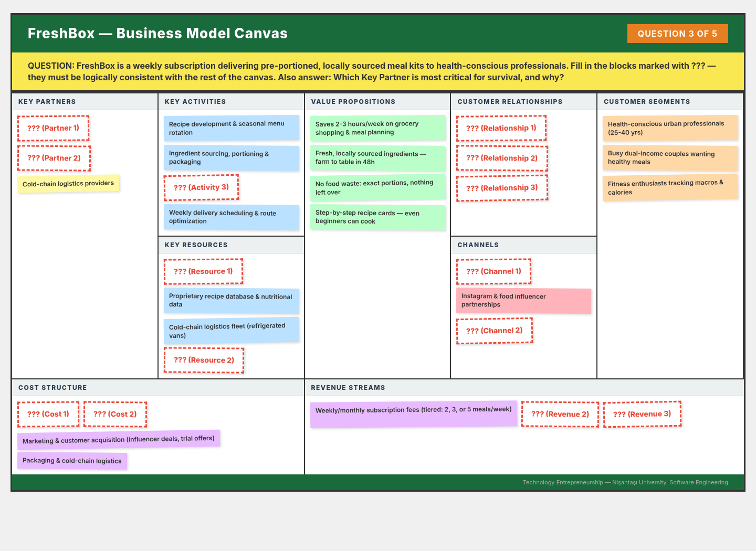Select the "??? (Relationship 2)" placeholder box
756x551 pixels.
click(502, 158)
